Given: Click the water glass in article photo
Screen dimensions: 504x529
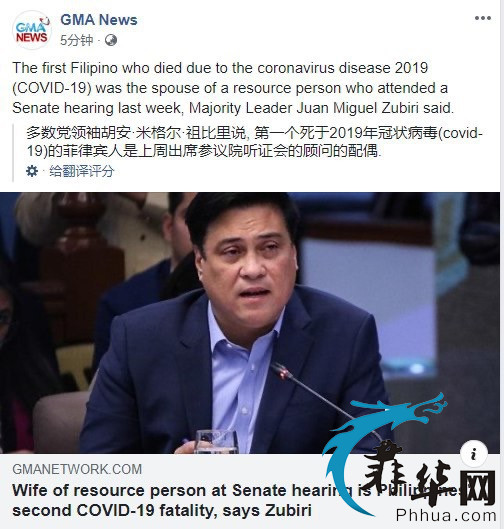Looking at the screenshot, I should tap(216, 441).
